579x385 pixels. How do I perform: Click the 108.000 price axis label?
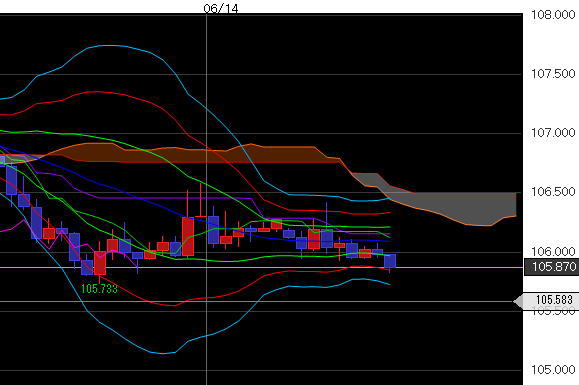click(x=553, y=15)
